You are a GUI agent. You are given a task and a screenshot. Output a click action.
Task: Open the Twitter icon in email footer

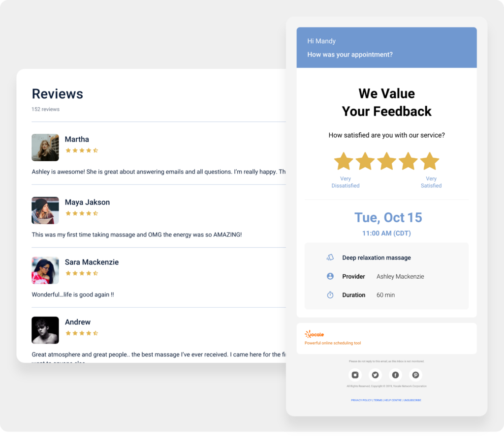pos(375,375)
